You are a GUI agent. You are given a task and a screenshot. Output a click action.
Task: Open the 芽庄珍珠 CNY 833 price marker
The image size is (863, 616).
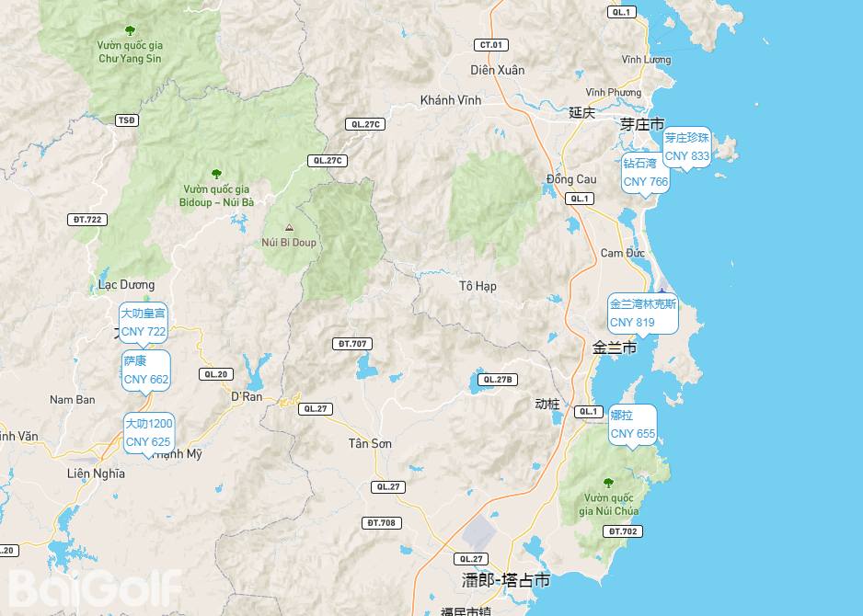686,147
